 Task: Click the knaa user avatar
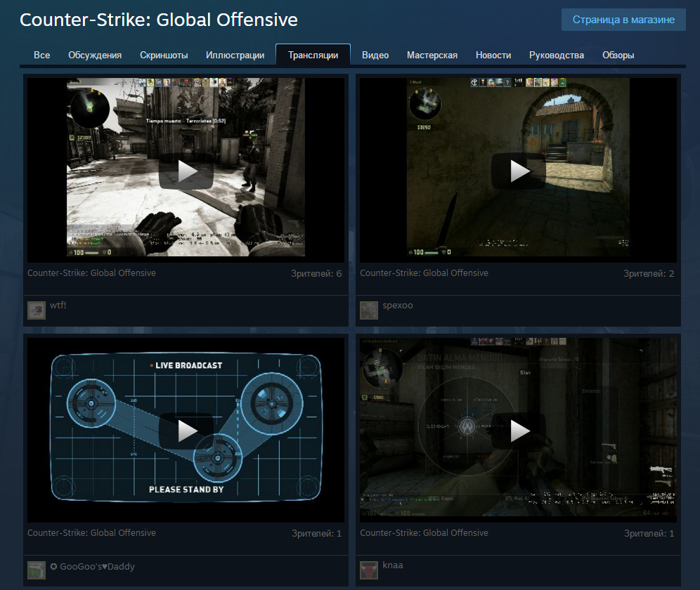tap(369, 570)
